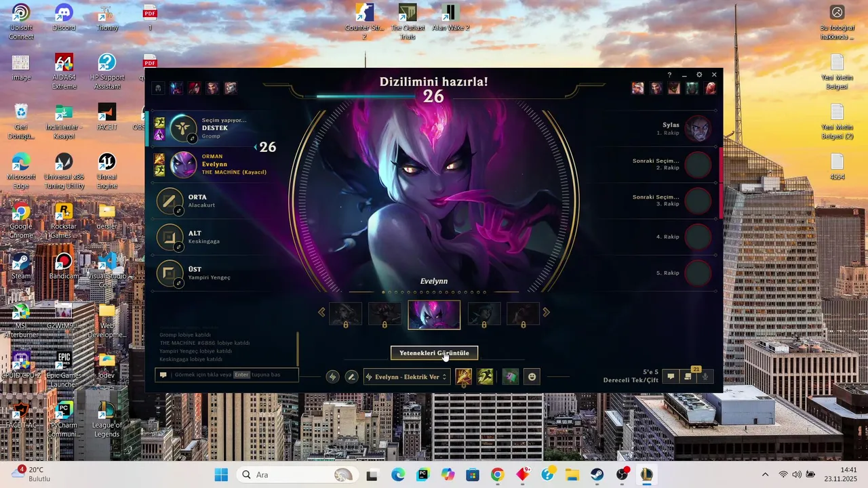Open League client settings gear
Viewport: 868px width, 488px height.
[x=699, y=75]
